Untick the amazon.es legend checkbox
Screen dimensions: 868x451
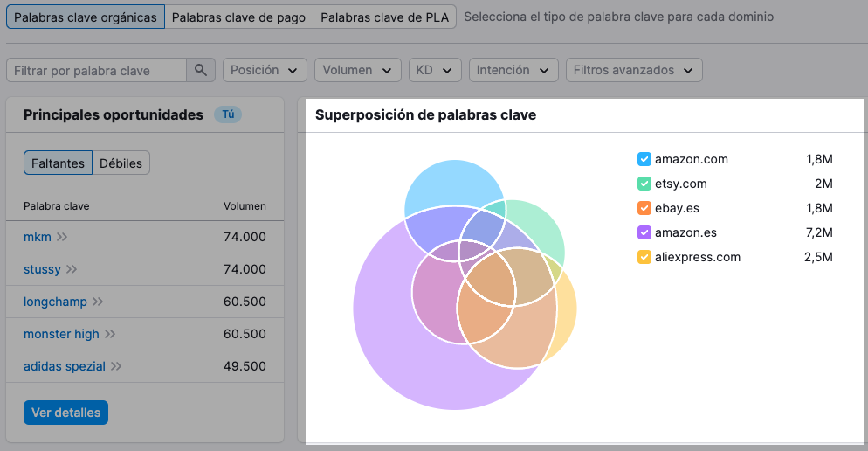point(644,232)
